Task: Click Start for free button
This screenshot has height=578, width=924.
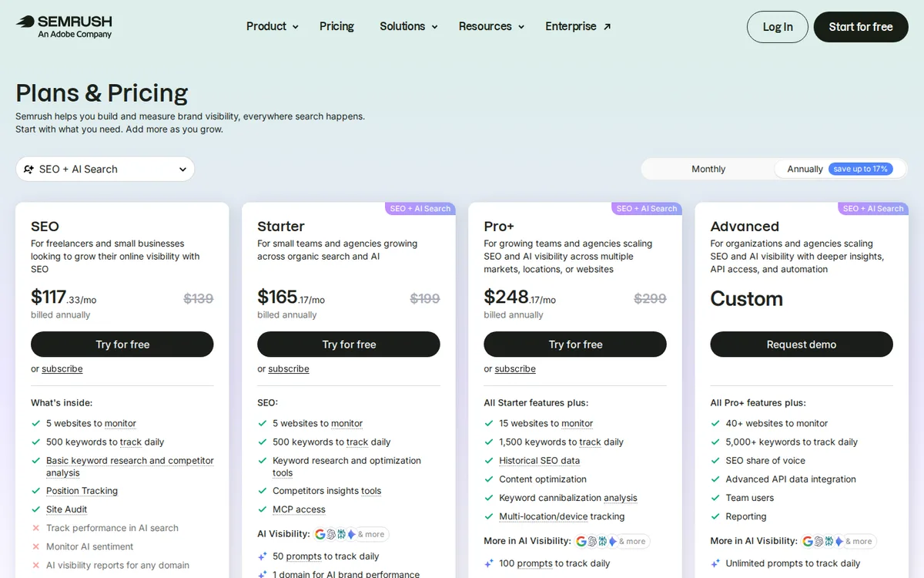Action: (861, 27)
